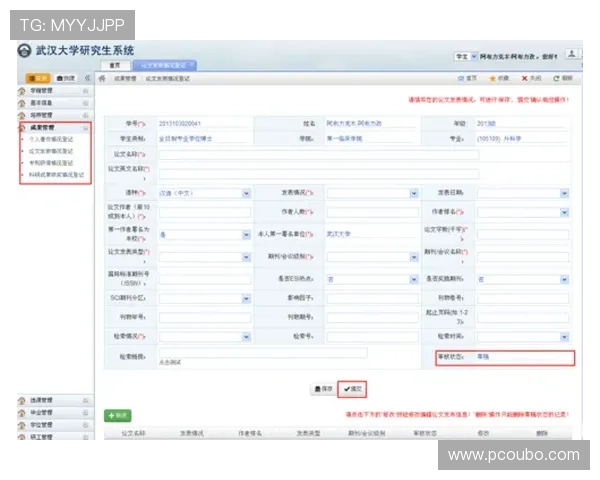Click the user profile icon at top right
600x480 pixels.
tap(571, 54)
